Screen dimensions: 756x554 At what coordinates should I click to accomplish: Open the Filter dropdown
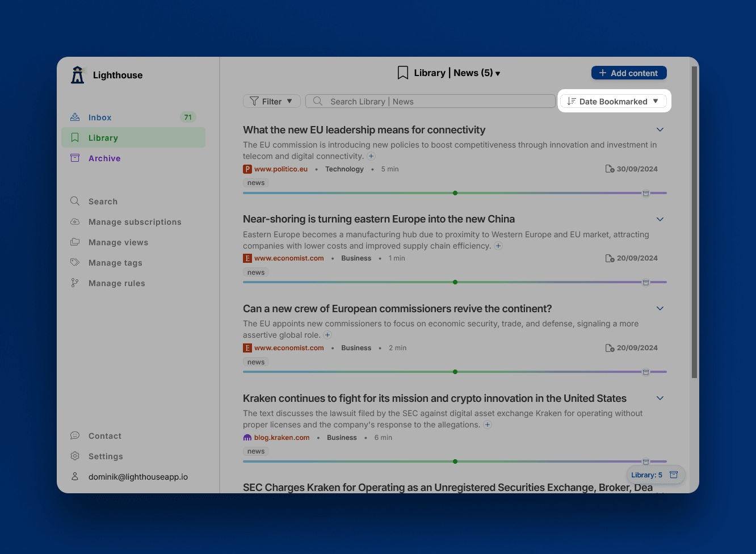pyautogui.click(x=271, y=101)
